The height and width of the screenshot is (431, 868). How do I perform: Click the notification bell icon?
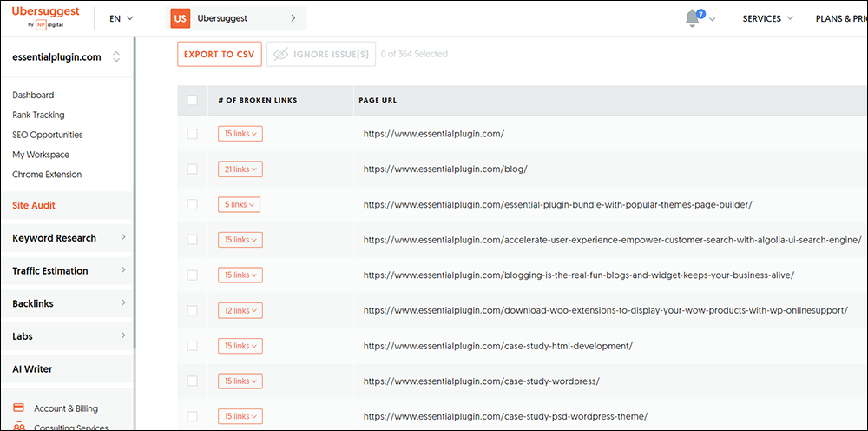tap(692, 19)
